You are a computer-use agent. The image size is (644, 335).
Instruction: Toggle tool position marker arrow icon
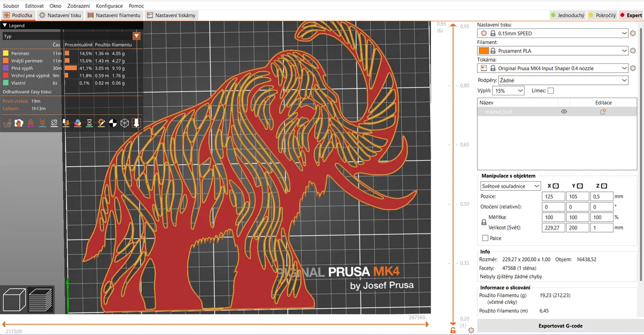(x=136, y=123)
